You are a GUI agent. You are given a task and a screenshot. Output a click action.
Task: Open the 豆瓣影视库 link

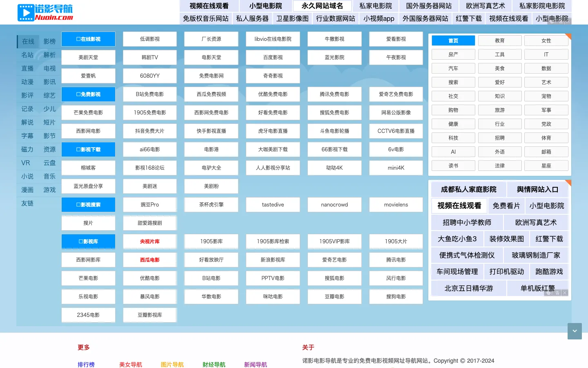150,315
